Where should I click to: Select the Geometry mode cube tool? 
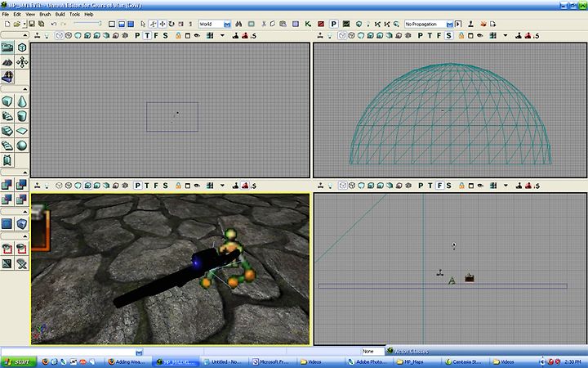22,47
